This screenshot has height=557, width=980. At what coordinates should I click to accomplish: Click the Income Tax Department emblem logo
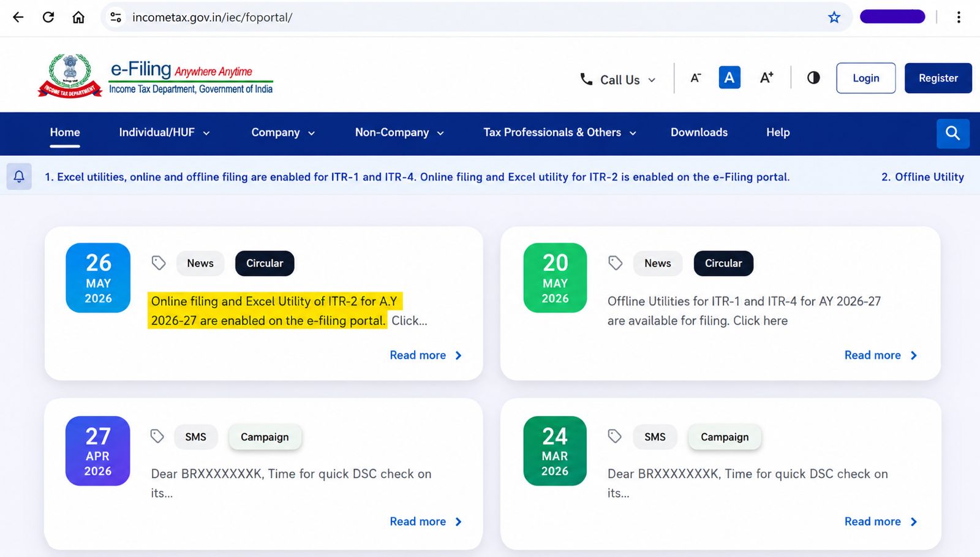tap(70, 75)
